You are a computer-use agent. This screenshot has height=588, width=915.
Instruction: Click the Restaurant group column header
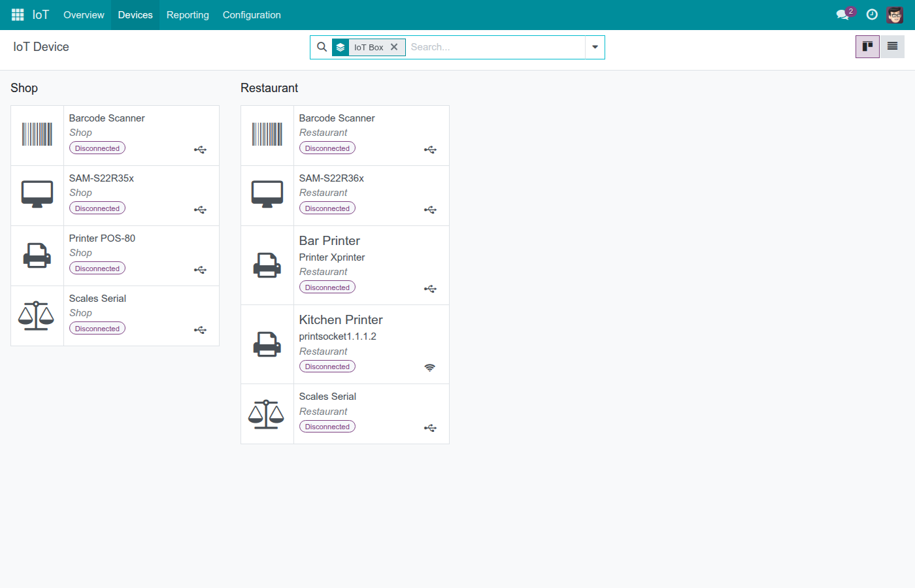coord(269,88)
